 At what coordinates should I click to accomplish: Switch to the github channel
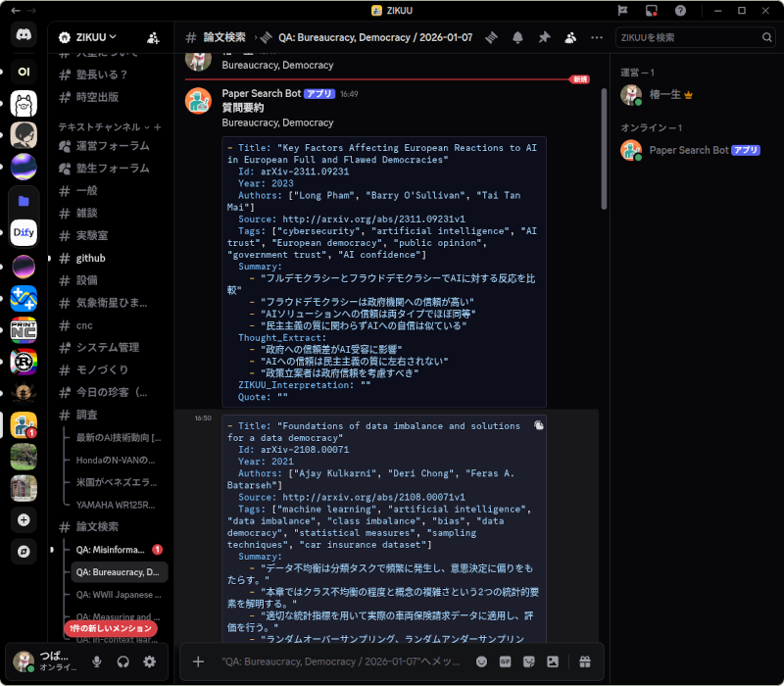tap(90, 258)
